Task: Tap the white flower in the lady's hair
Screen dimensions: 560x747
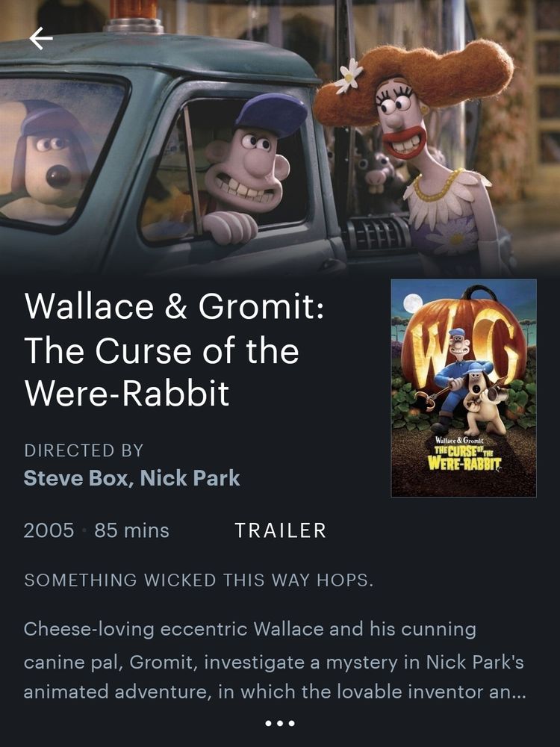Action: (348, 76)
